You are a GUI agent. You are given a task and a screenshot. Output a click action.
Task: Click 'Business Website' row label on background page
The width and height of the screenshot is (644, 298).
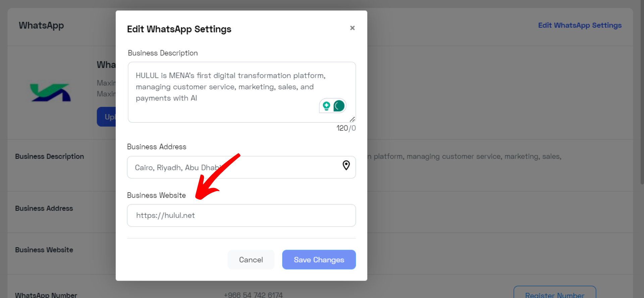pyautogui.click(x=44, y=250)
